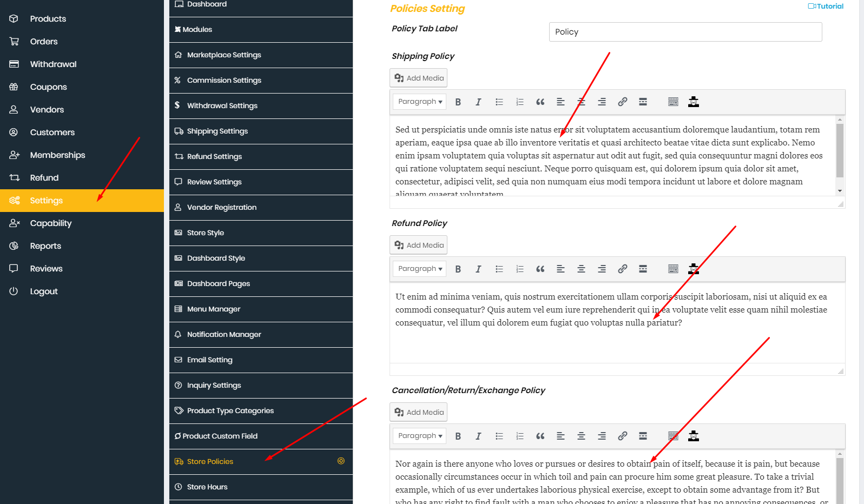This screenshot has height=504, width=864.
Task: Open Commission Settings tab
Action: point(261,80)
